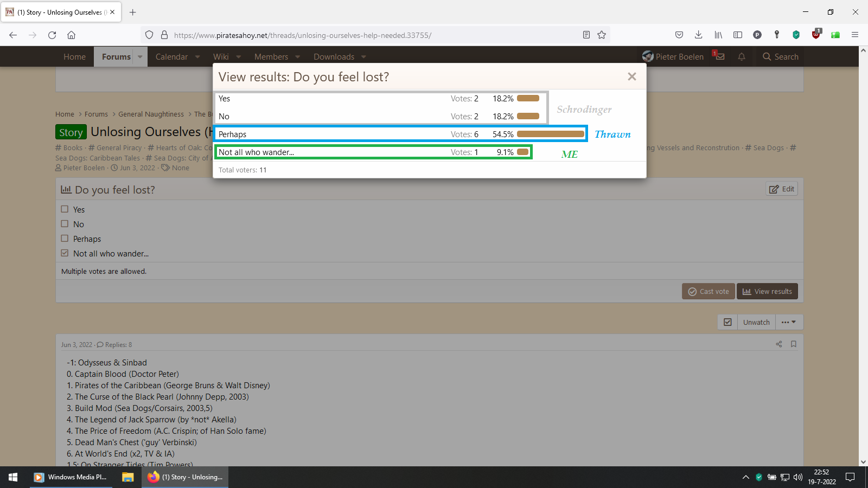Open Sea Dogs tag link
The width and height of the screenshot is (868, 488).
point(768,147)
